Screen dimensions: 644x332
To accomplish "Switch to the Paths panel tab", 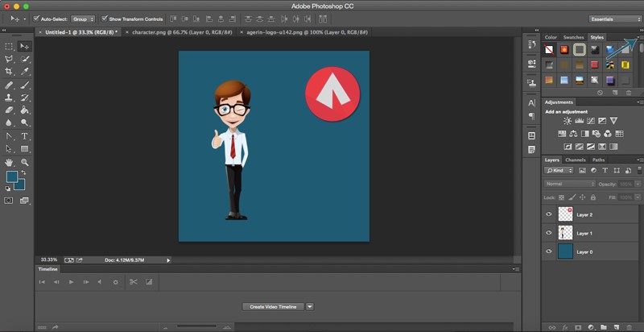I will [x=598, y=160].
